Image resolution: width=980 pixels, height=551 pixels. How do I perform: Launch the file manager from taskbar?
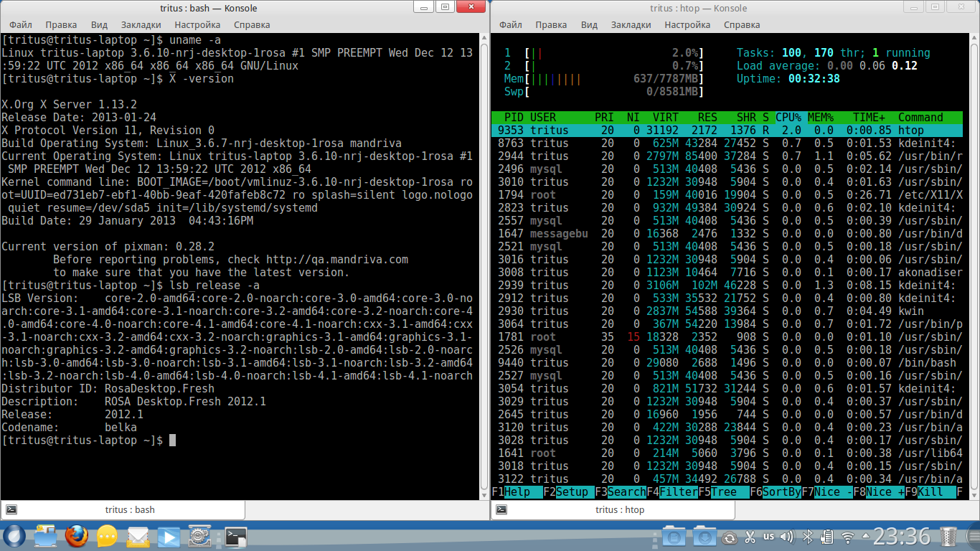[x=45, y=537]
